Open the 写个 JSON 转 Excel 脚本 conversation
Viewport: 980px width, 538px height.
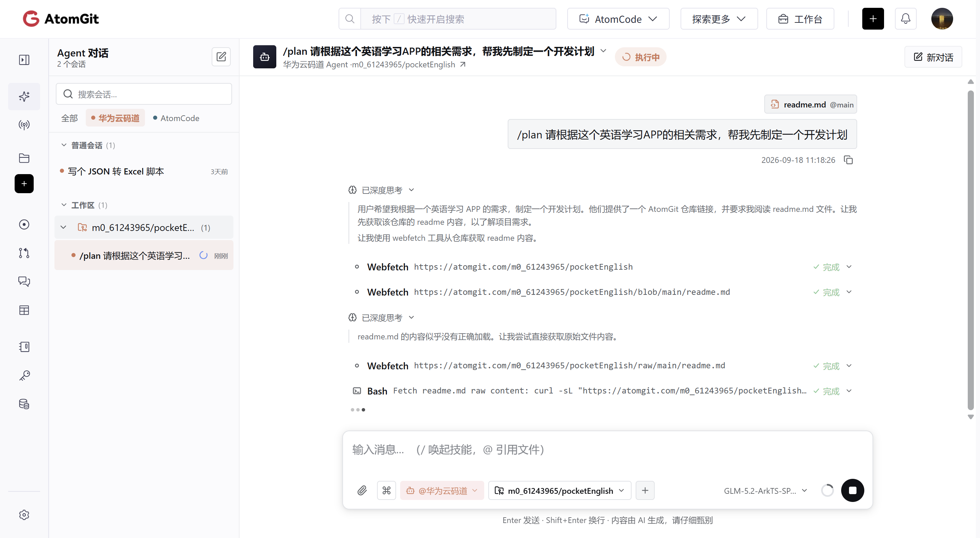tap(144, 171)
